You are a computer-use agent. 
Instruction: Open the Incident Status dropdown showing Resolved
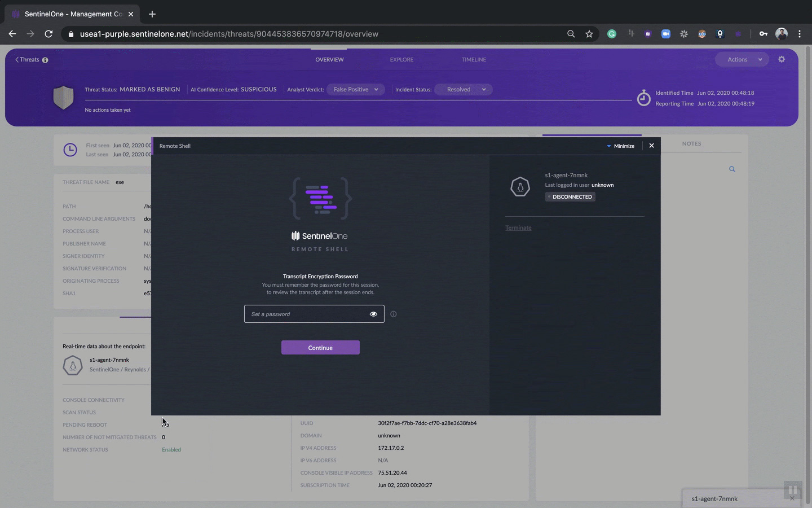tap(464, 89)
